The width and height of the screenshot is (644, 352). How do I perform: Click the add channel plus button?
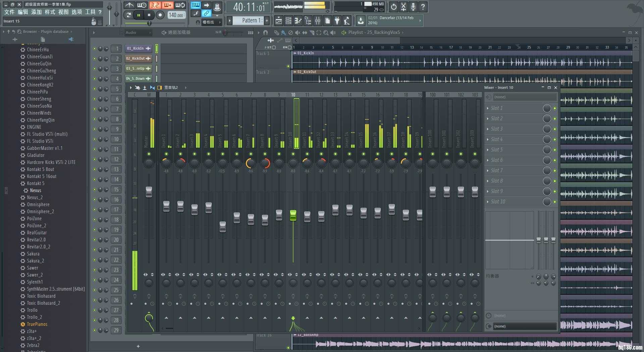[138, 346]
